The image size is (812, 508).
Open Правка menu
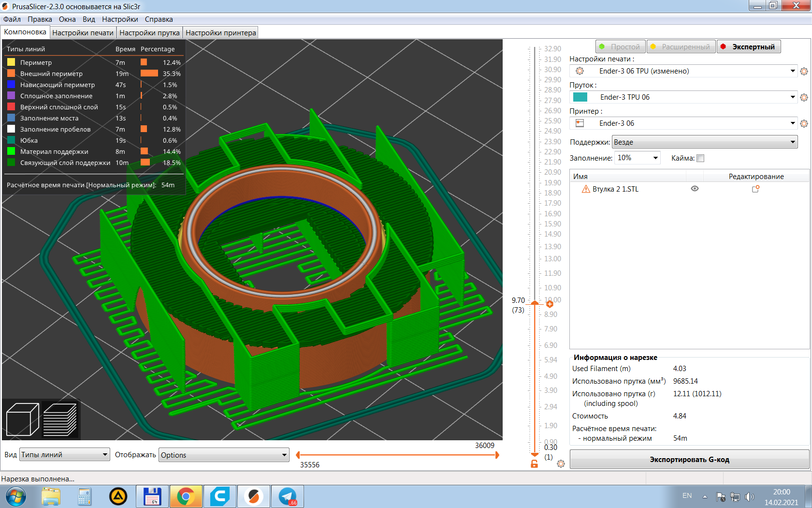pos(40,19)
